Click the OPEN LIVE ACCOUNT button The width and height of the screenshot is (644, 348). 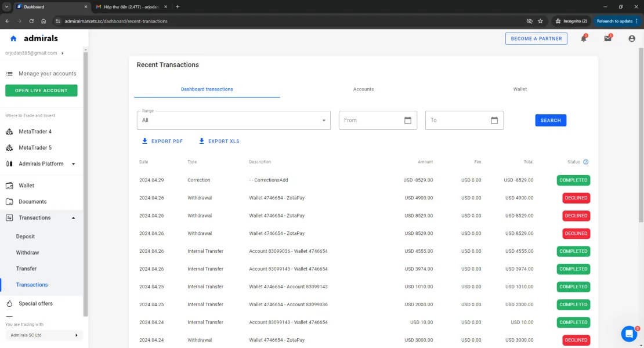(41, 90)
